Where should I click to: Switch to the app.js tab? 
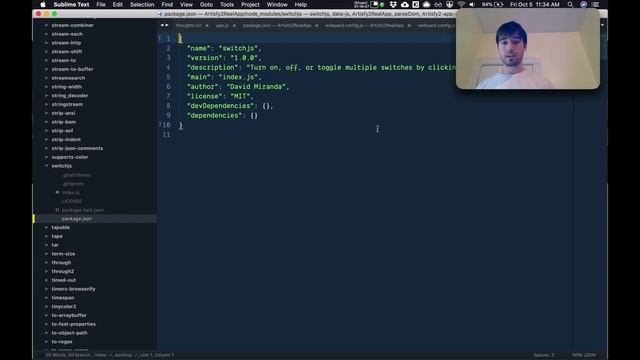tap(222, 25)
